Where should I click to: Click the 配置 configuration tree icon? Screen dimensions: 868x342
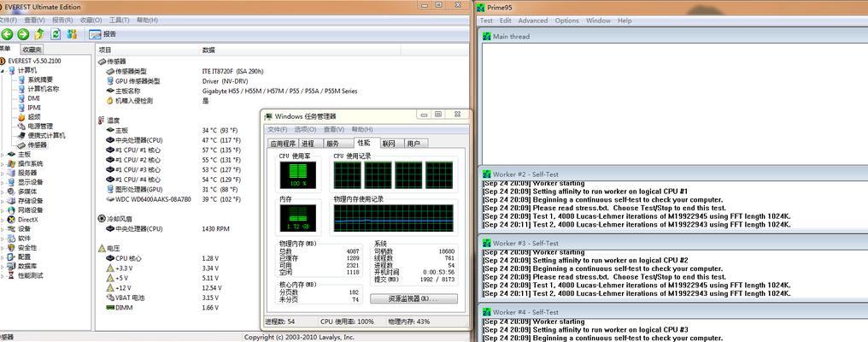[12, 256]
